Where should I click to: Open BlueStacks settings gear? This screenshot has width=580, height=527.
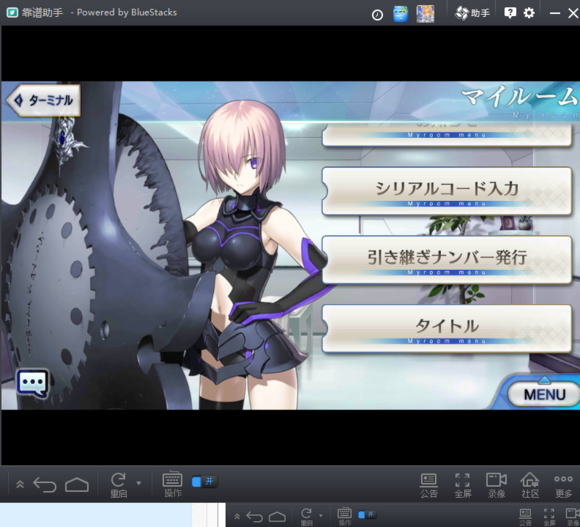click(529, 13)
